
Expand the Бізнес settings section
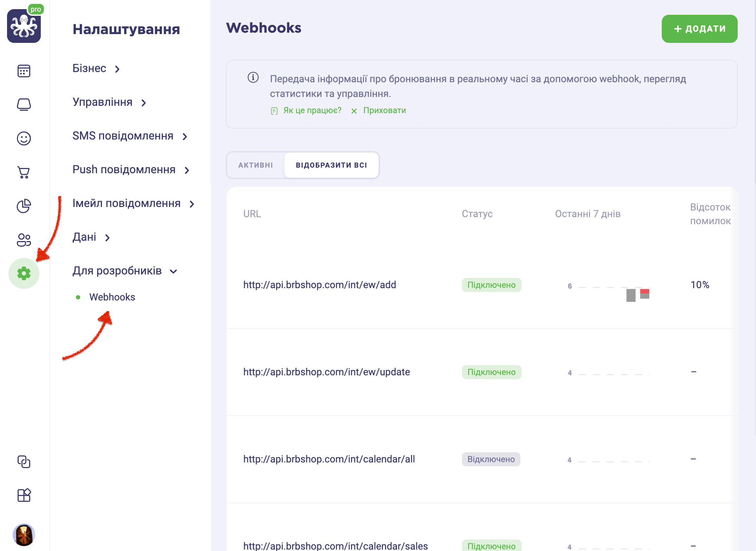(96, 68)
